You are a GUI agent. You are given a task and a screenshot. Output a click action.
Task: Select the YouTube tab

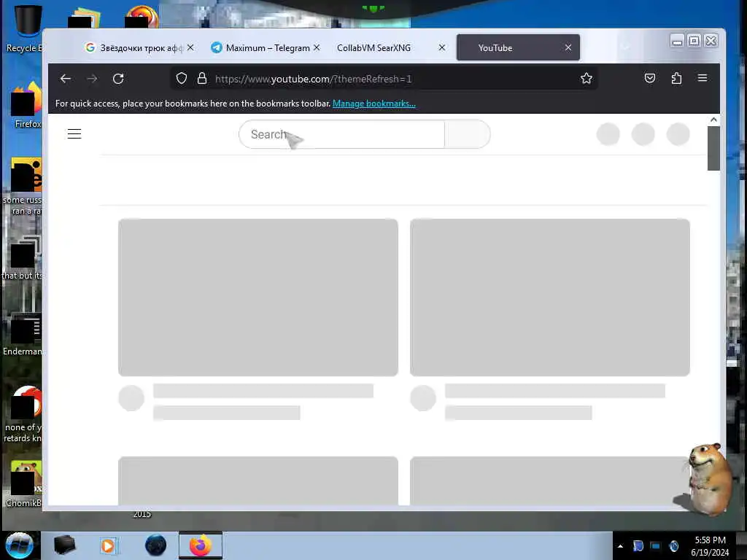point(518,47)
